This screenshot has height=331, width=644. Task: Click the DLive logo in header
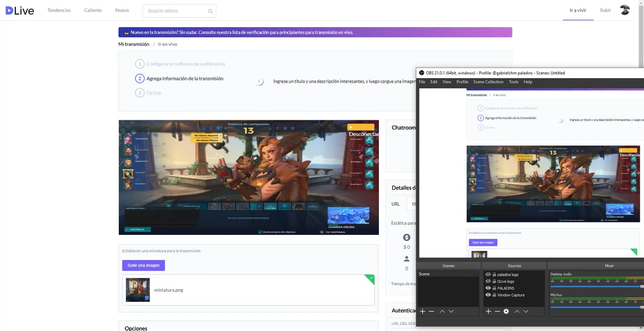(x=20, y=11)
